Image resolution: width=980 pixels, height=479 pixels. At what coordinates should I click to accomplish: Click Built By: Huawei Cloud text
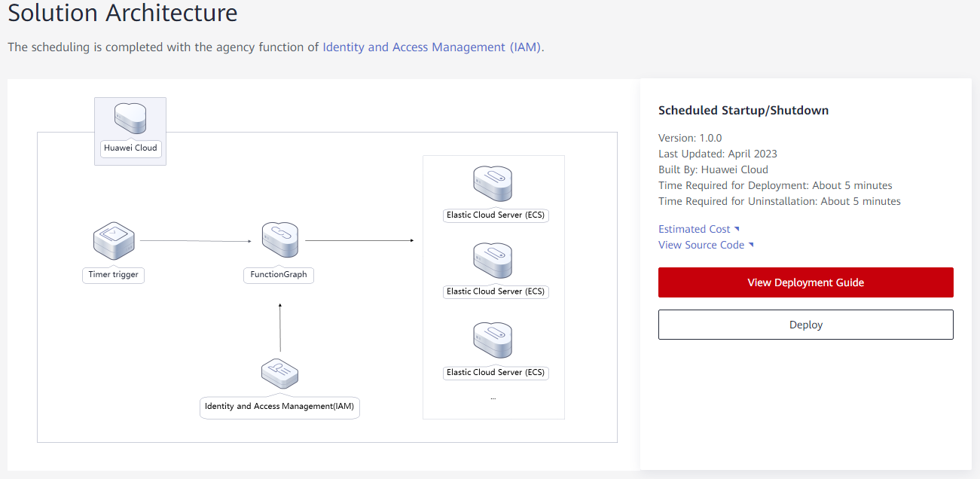(x=713, y=169)
